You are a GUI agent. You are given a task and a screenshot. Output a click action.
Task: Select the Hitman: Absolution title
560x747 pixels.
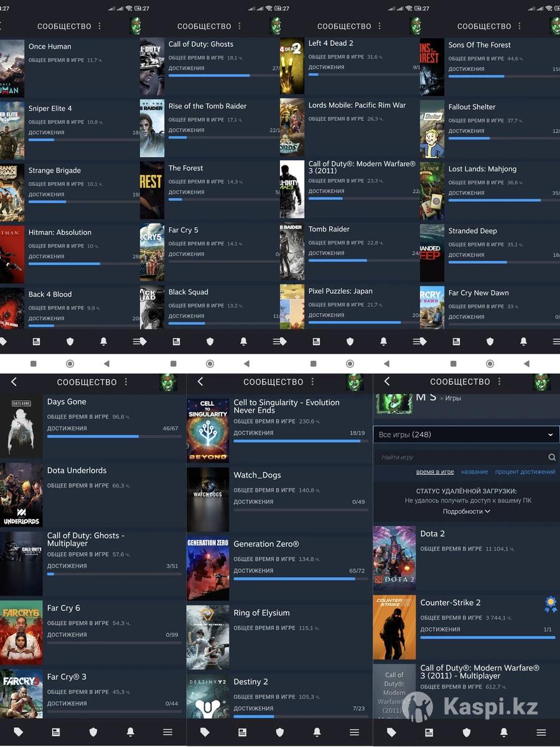[60, 232]
